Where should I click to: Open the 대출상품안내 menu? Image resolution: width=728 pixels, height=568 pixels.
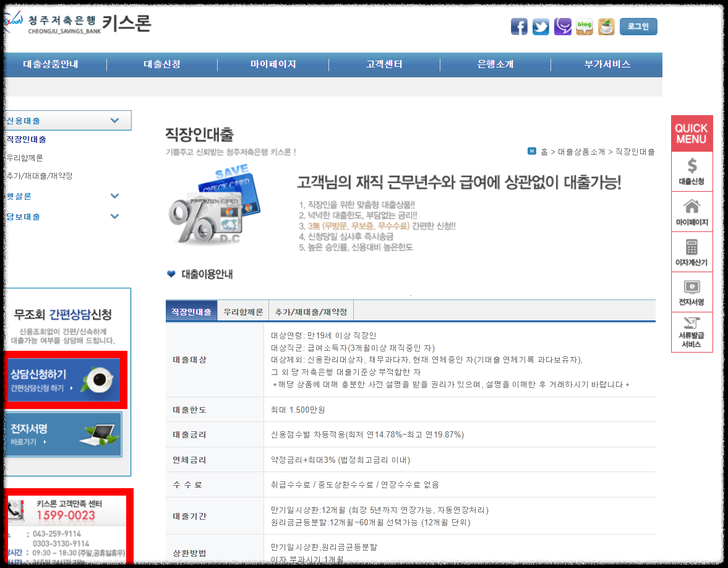pos(51,64)
